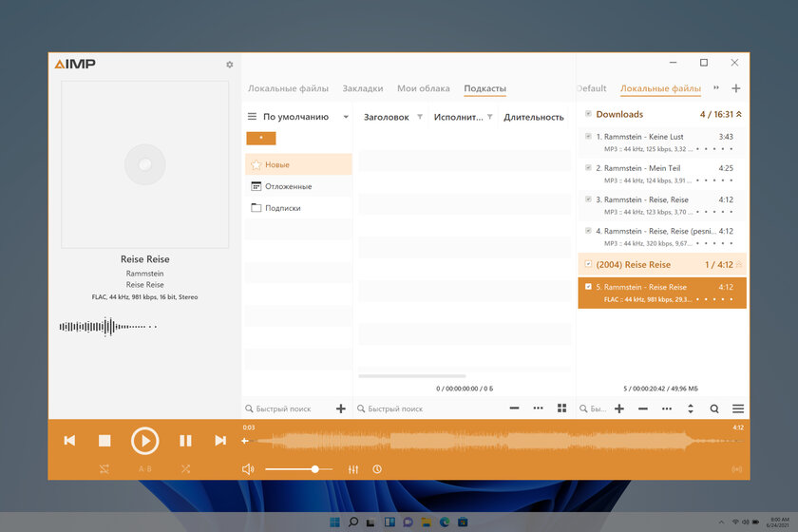Image resolution: width=798 pixels, height=532 pixels.
Task: Collapse the Downloads group
Action: pos(739,115)
